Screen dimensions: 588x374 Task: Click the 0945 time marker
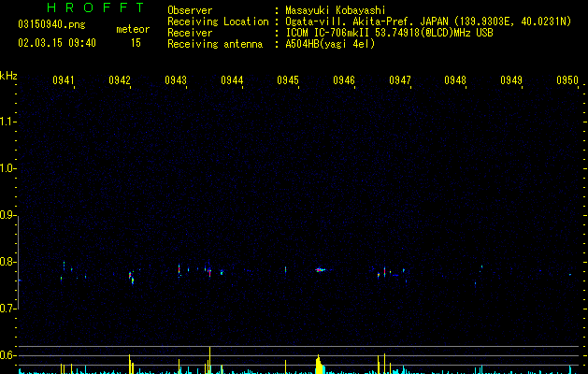pyautogui.click(x=288, y=79)
